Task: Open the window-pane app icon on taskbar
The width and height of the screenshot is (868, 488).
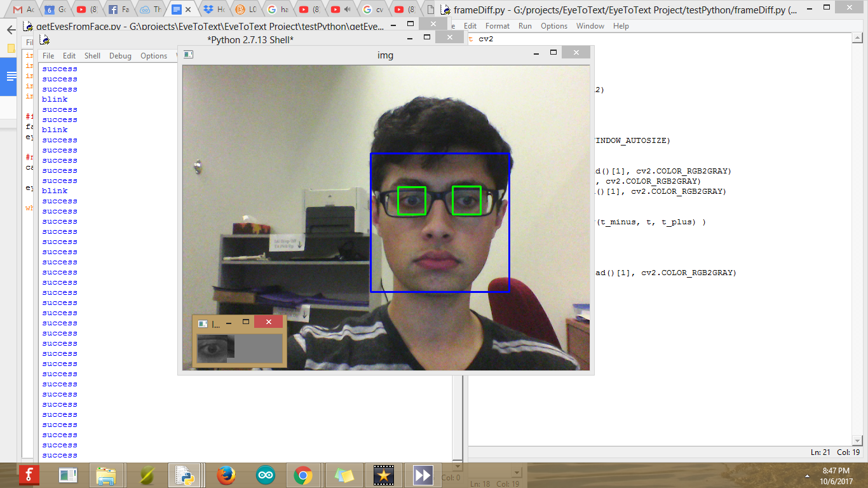Action: click(x=67, y=475)
